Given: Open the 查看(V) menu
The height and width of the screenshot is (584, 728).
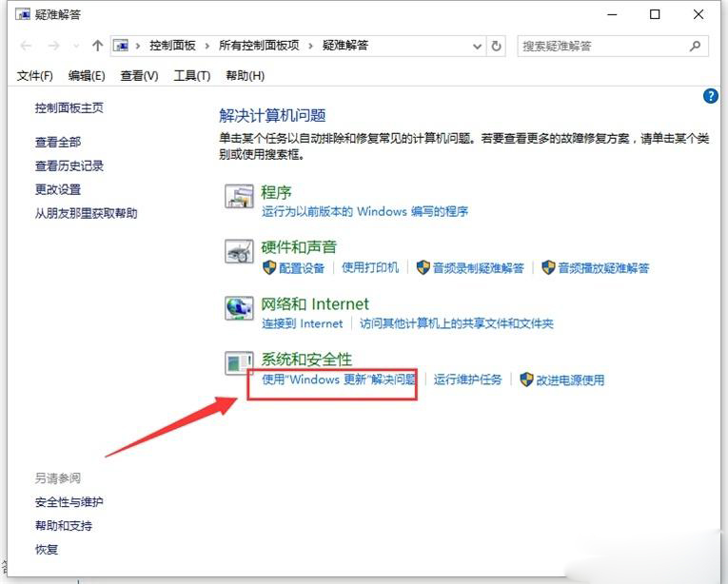Looking at the screenshot, I should pyautogui.click(x=139, y=76).
